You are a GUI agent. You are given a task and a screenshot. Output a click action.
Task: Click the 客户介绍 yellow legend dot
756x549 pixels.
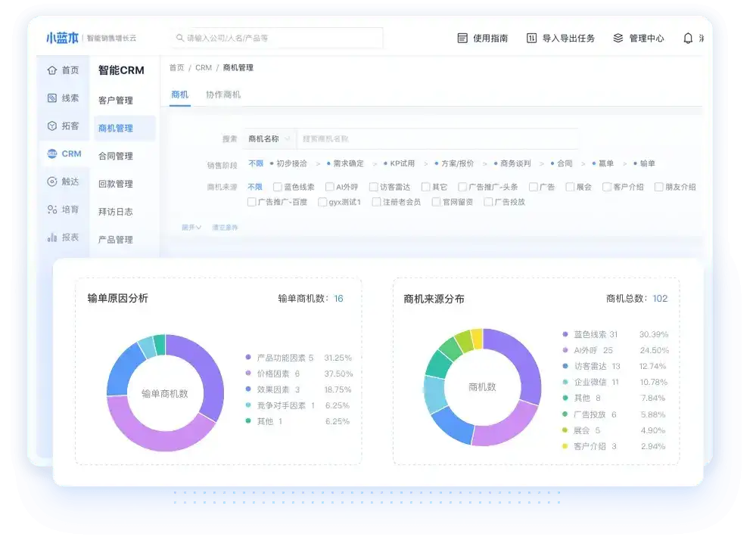click(565, 446)
